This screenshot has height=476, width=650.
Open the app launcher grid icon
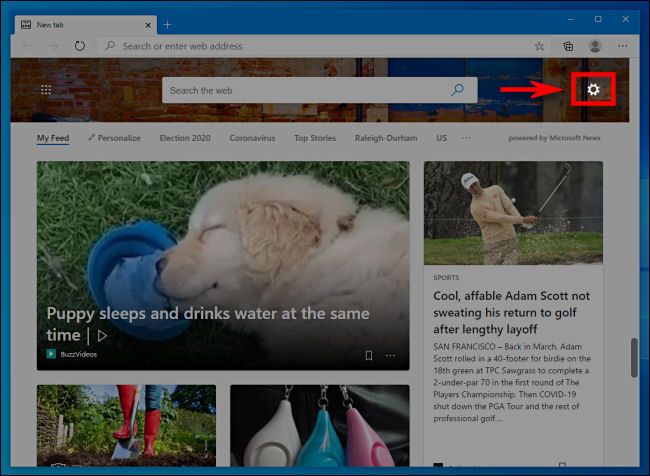46,90
